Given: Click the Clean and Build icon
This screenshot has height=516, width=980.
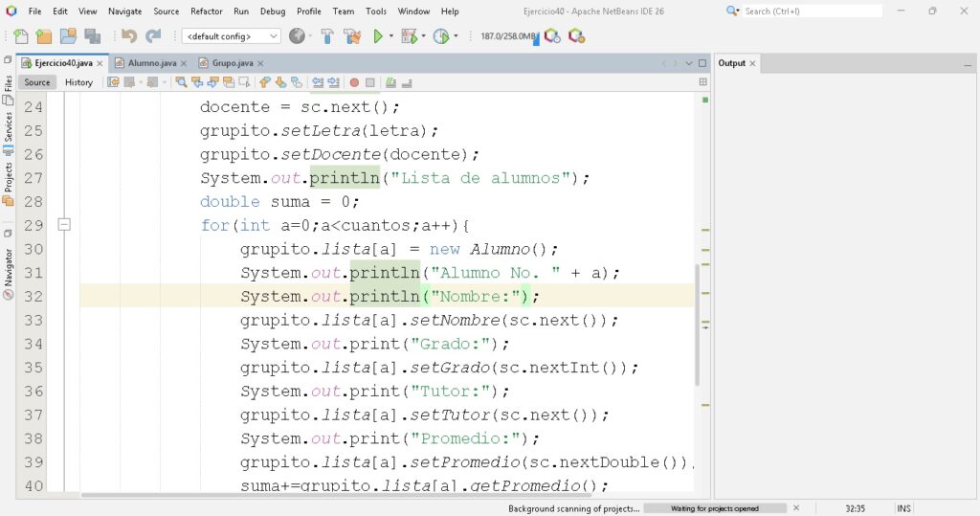Looking at the screenshot, I should click(x=352, y=36).
